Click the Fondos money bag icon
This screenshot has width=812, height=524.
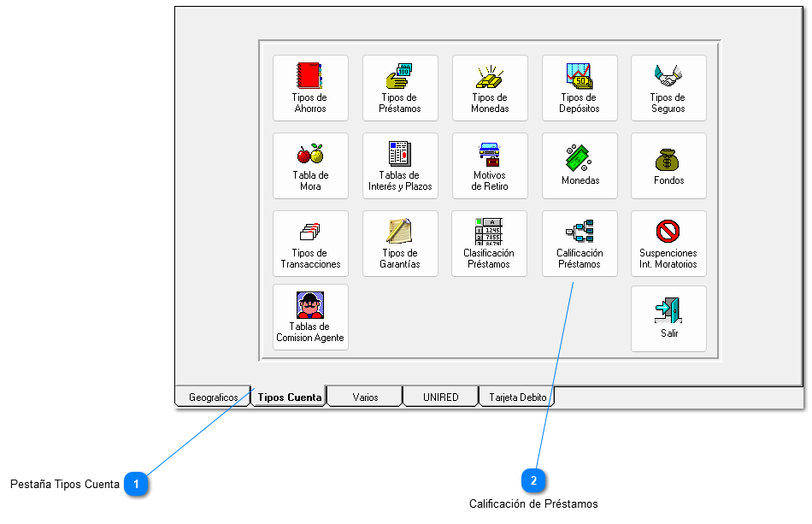(668, 159)
